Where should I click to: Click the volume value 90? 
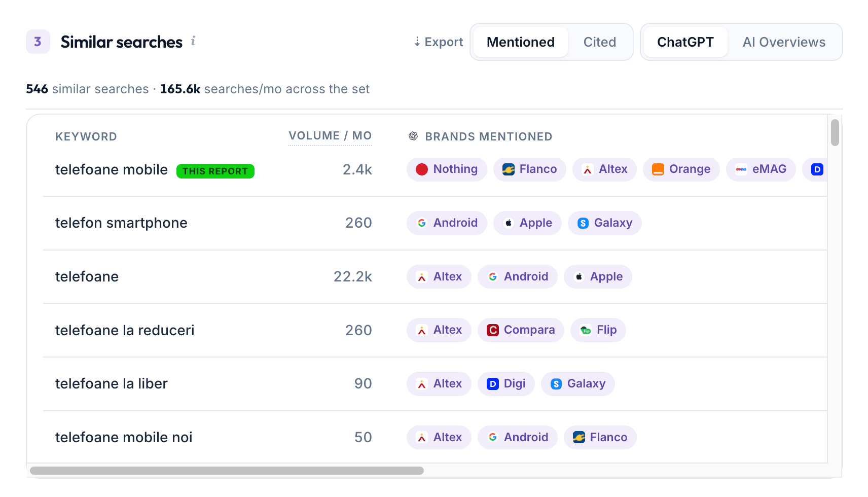pos(363,384)
